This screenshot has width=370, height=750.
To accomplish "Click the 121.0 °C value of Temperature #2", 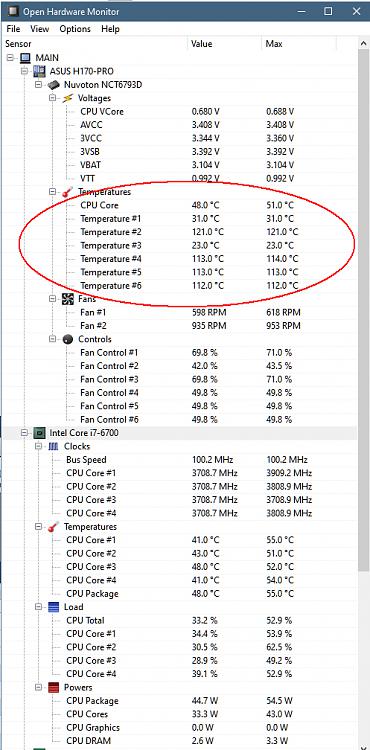I will [207, 232].
